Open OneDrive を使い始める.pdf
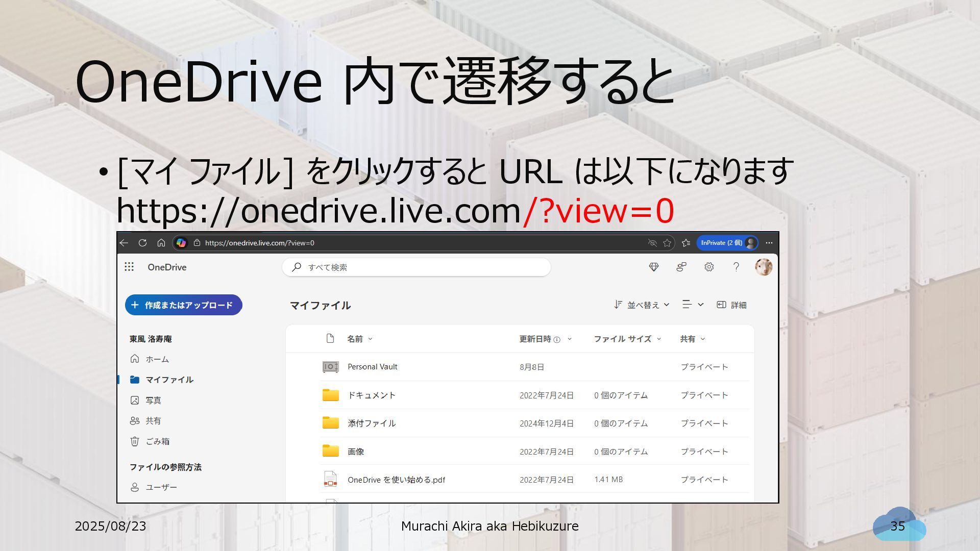Viewport: 980px width, 551px height. (x=396, y=480)
